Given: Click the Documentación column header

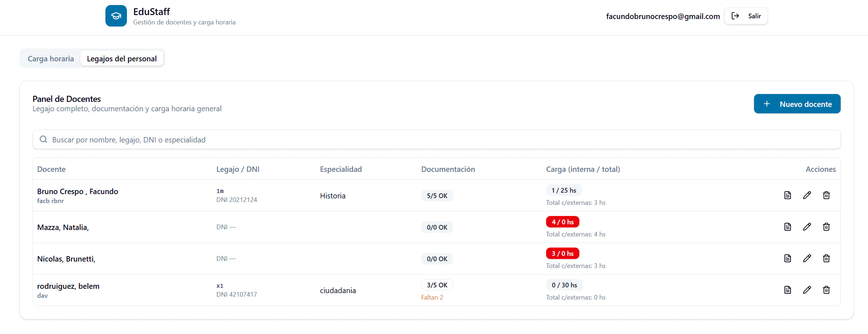Looking at the screenshot, I should [x=448, y=169].
